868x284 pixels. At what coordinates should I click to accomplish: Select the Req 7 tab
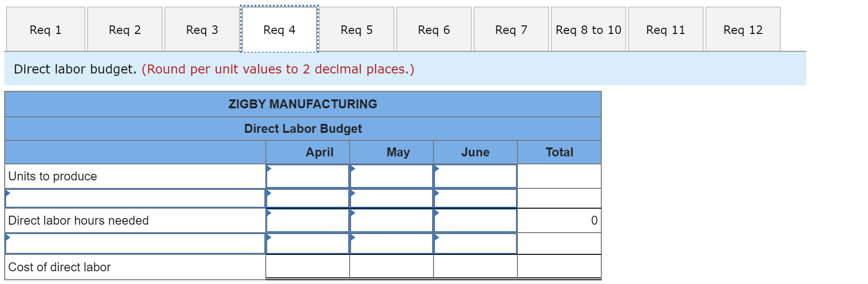click(511, 29)
